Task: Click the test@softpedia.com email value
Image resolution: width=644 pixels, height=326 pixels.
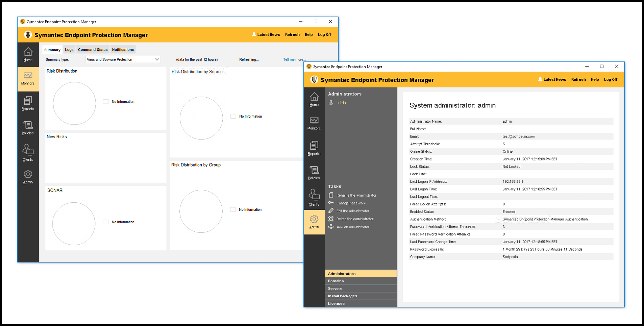Action: pyautogui.click(x=518, y=136)
